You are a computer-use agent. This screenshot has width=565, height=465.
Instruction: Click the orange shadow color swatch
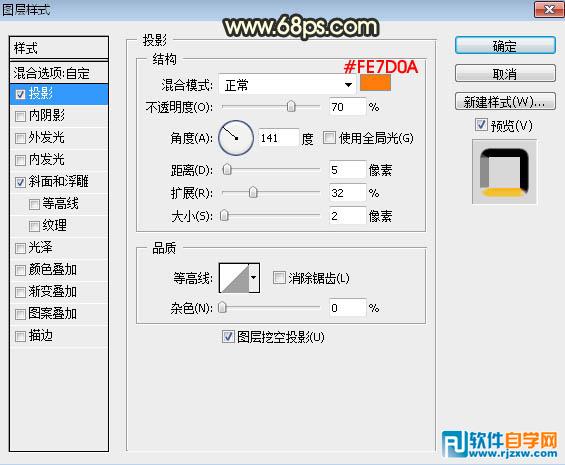point(375,83)
